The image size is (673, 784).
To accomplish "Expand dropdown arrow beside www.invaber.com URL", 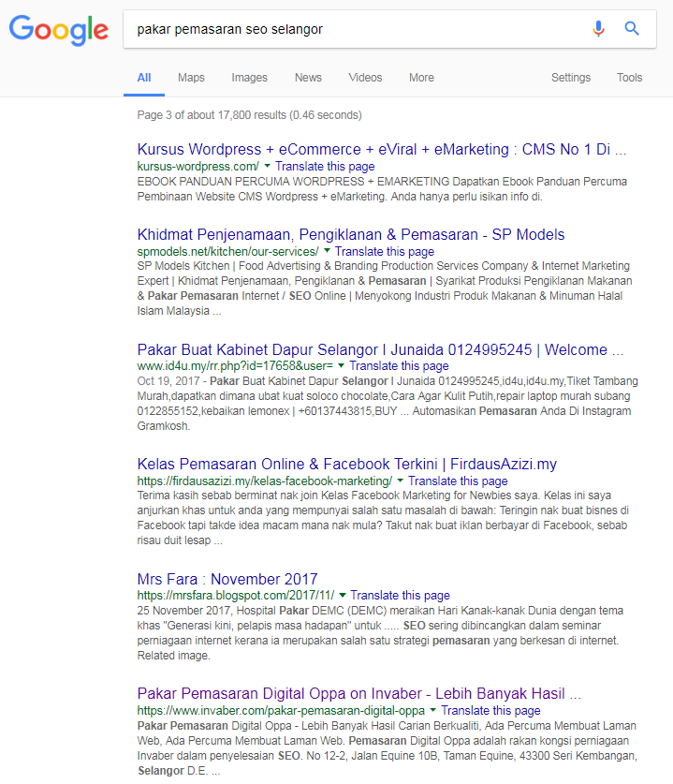I will [433, 709].
